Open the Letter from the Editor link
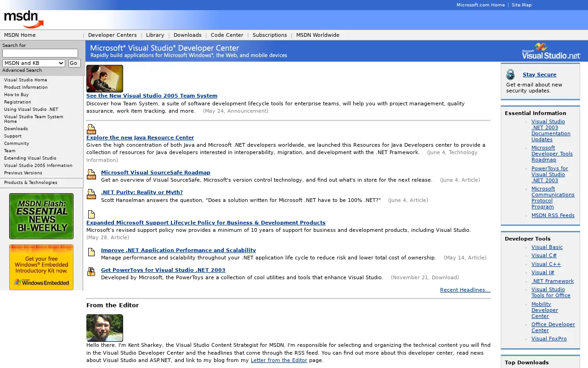Image resolution: width=588 pixels, height=368 pixels. tap(279, 360)
